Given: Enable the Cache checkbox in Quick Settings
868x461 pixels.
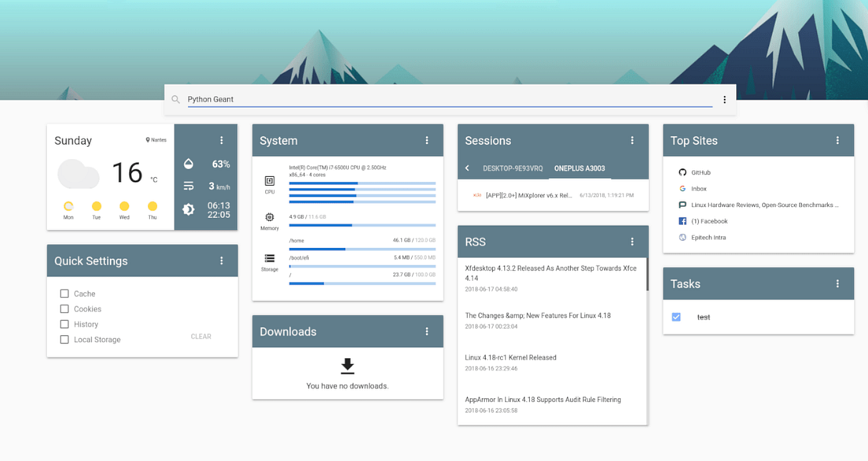Looking at the screenshot, I should [64, 293].
